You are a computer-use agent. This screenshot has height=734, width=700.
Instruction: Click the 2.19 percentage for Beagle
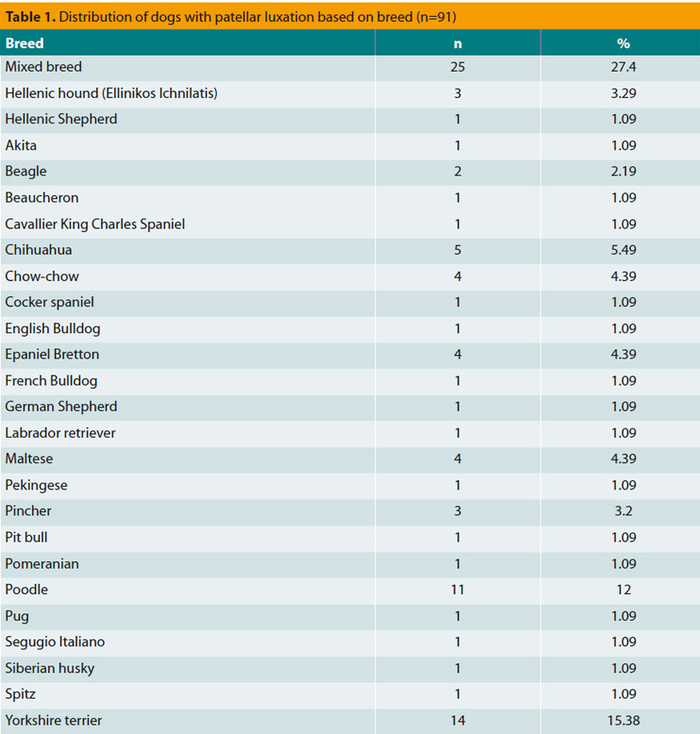pyautogui.click(x=623, y=171)
